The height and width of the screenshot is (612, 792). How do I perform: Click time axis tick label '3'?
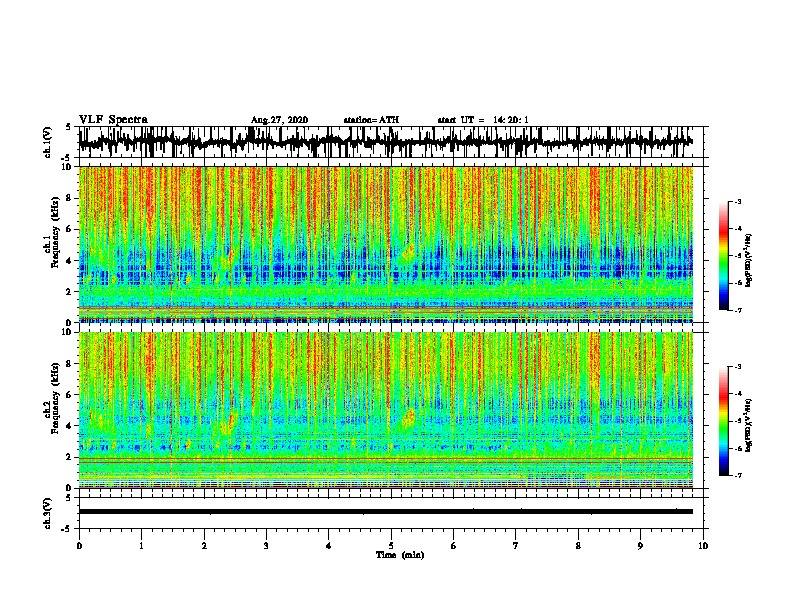(266, 546)
